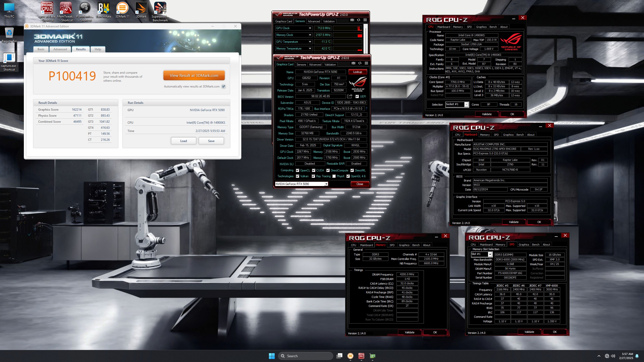This screenshot has height=362, width=644.
Task: Click GPU-Z Sensors window camera icon
Action: [352, 20]
